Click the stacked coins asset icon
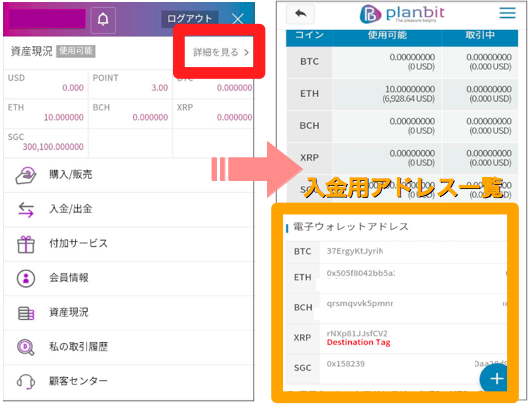 (x=26, y=313)
